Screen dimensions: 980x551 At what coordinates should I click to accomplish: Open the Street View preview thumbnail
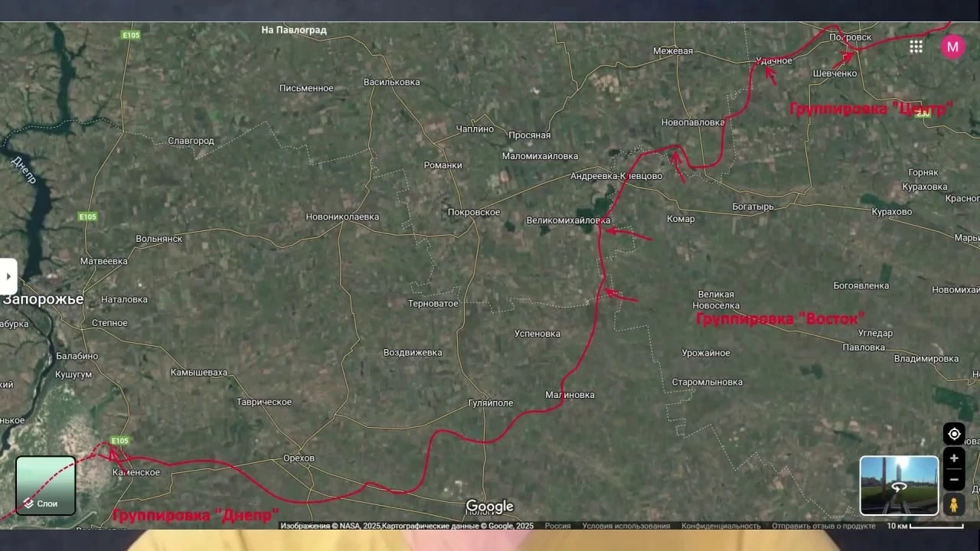pyautogui.click(x=899, y=486)
